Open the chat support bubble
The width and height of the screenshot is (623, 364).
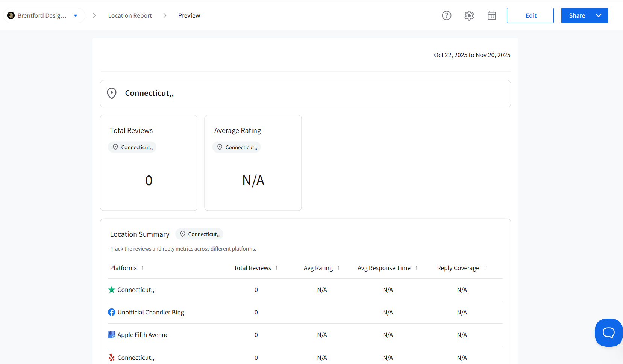point(609,332)
